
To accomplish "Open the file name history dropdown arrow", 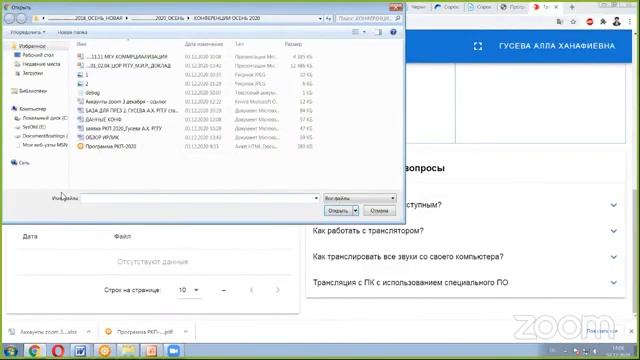I will 316,198.
